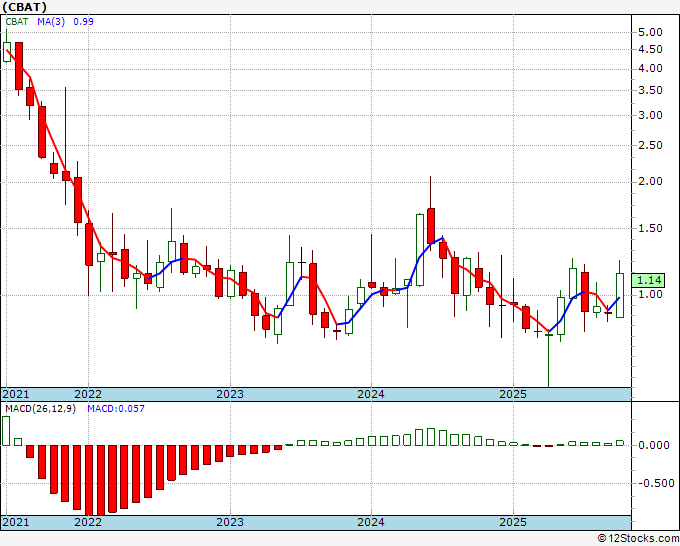Click 2023 on the MACD panel timeline

coord(230,522)
